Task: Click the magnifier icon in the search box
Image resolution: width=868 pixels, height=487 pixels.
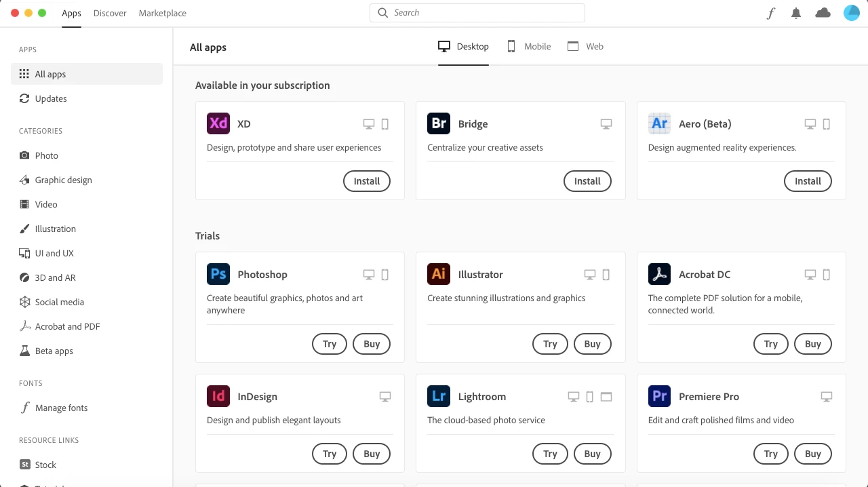Action: pyautogui.click(x=383, y=13)
